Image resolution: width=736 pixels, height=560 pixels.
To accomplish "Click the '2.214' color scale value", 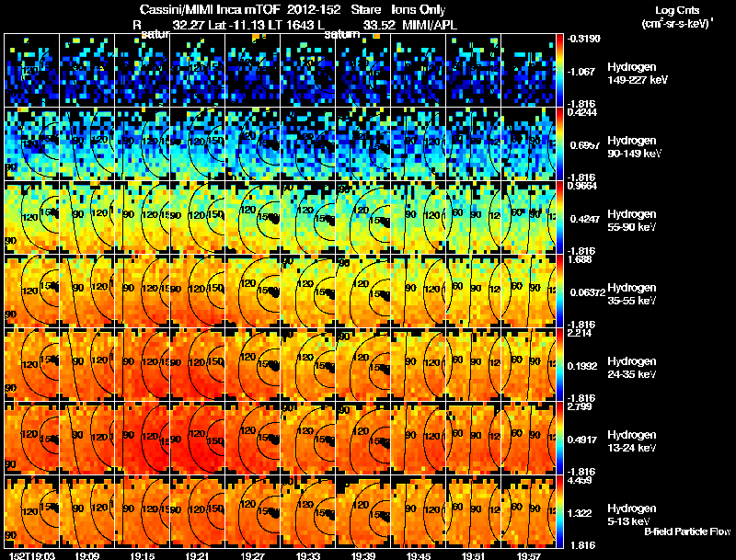I will (x=580, y=333).
